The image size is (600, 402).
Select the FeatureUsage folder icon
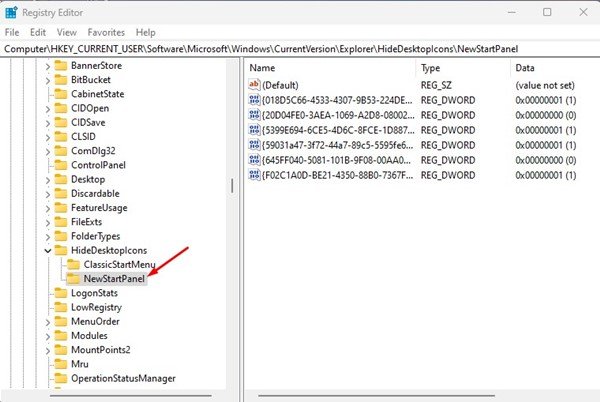(x=60, y=208)
